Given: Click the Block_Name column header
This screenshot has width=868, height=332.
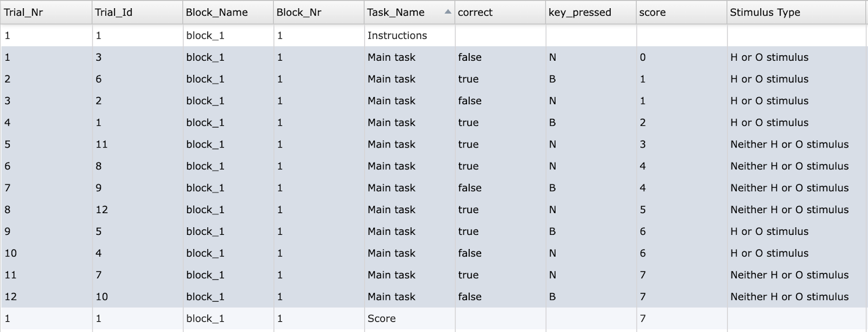Looking at the screenshot, I should point(228,12).
